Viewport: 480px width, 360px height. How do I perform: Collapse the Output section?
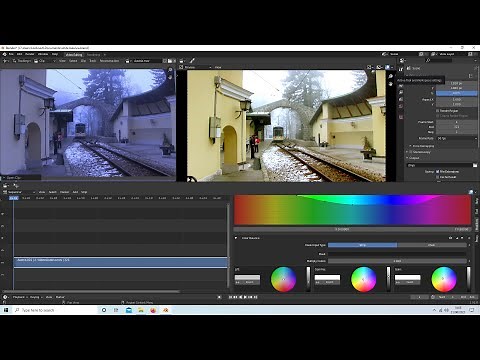coord(413,158)
